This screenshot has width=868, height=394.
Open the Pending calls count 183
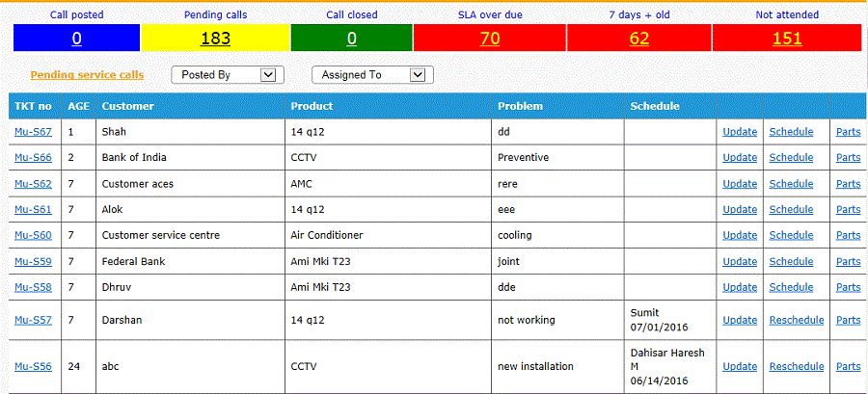tap(215, 39)
